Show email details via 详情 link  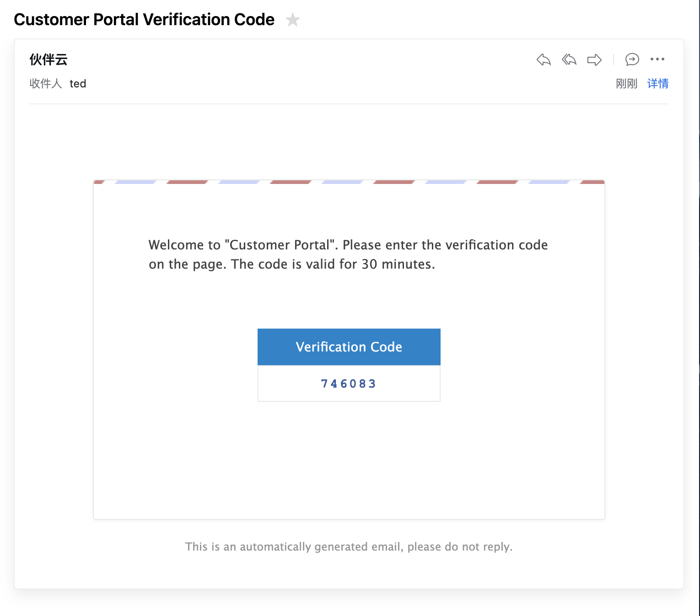(658, 83)
